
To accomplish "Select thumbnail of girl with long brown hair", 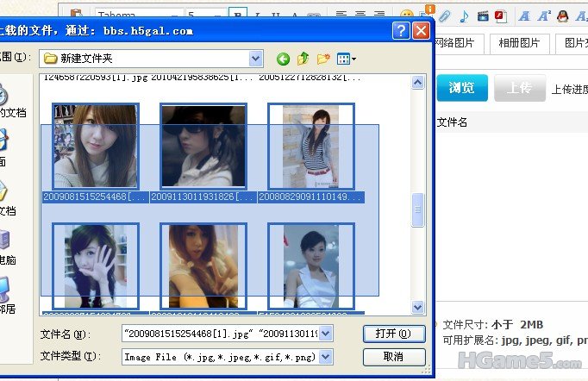I will (x=96, y=147).
